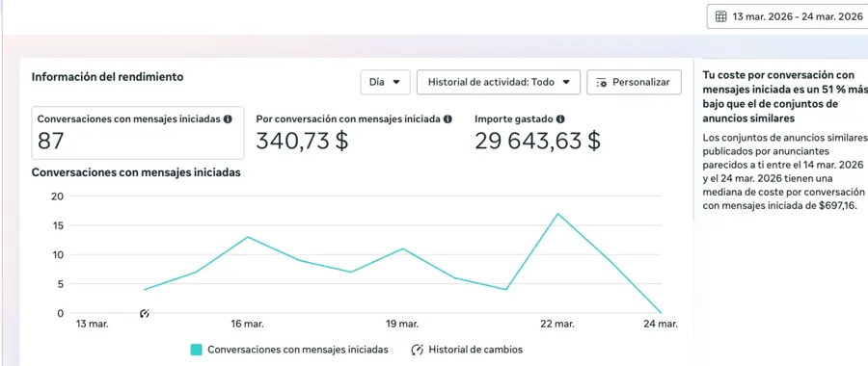Click the y-axis label 20
This screenshot has height=366, width=868.
coord(58,196)
